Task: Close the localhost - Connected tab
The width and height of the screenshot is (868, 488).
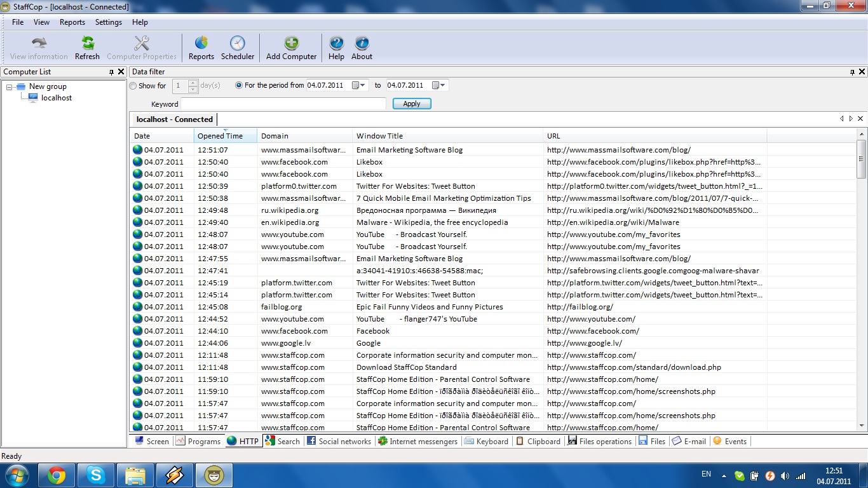Action: [860, 119]
